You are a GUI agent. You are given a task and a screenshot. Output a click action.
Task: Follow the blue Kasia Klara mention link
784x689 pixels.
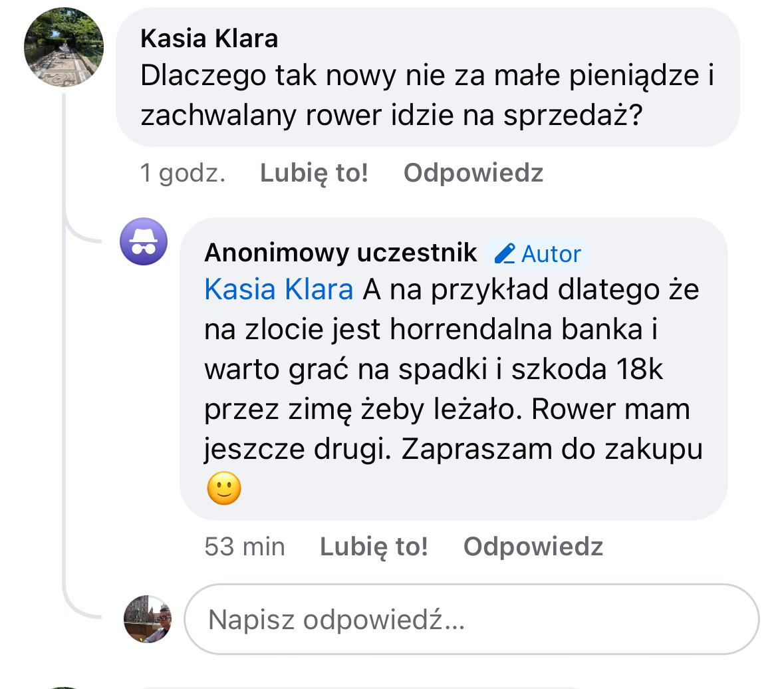[279, 290]
